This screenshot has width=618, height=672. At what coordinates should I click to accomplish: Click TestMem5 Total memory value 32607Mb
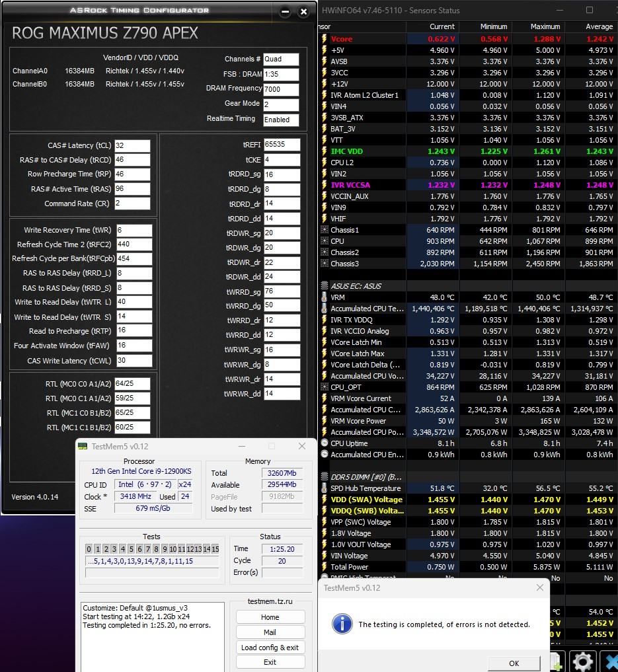pos(282,473)
